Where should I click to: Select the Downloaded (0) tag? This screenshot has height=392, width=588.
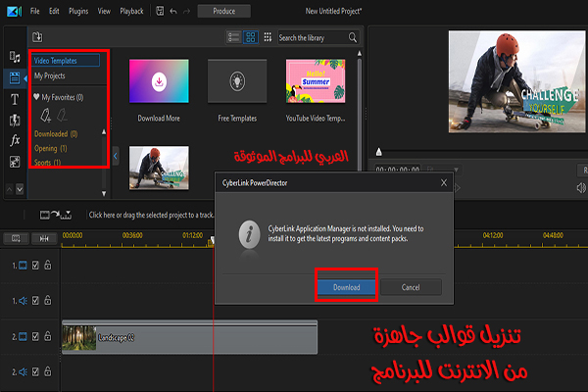(56, 134)
